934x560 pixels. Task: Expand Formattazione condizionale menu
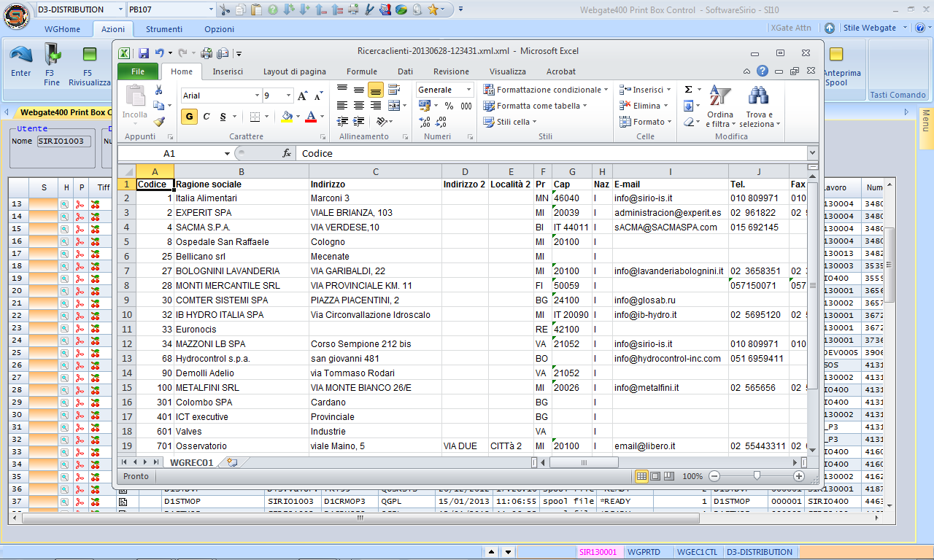tap(546, 90)
